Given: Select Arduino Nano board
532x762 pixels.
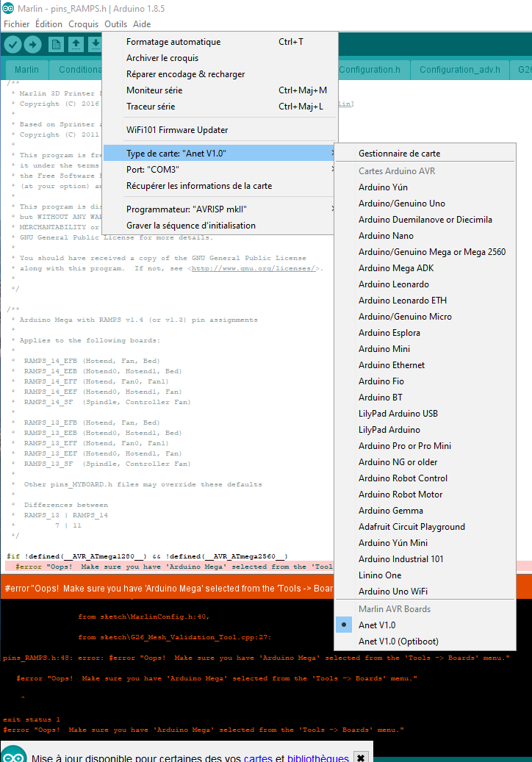Looking at the screenshot, I should 425,235.
